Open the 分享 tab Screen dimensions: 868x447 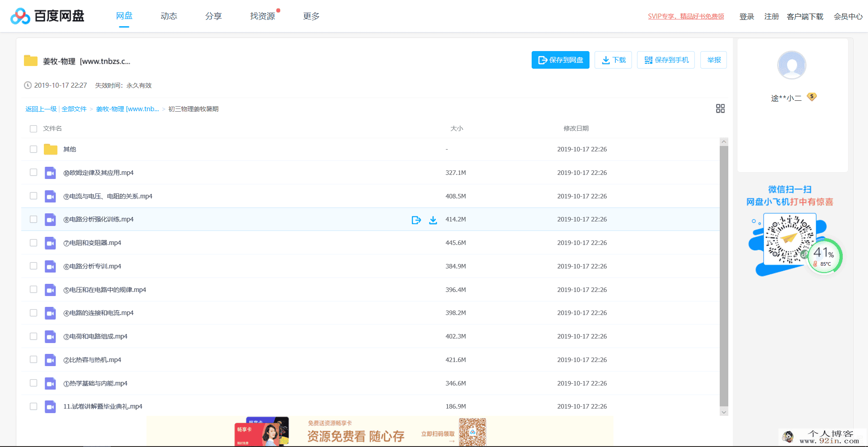pyautogui.click(x=213, y=16)
